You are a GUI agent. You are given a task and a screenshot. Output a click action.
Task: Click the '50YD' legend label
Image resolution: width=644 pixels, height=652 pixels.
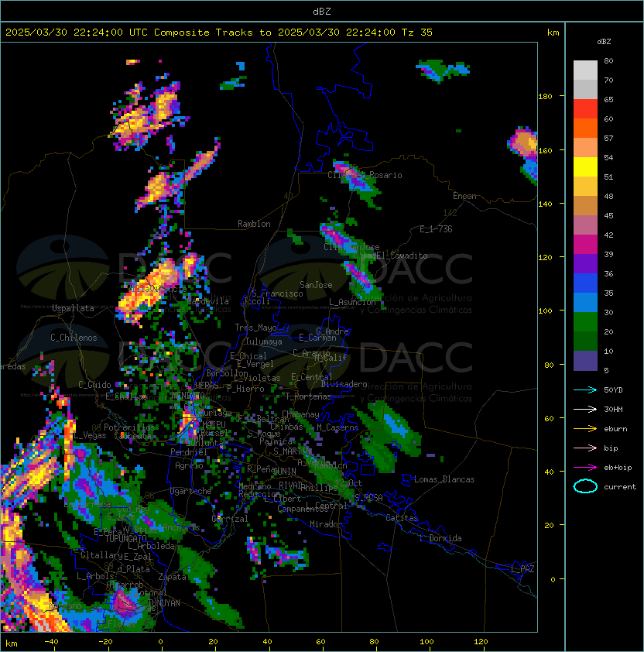613,390
